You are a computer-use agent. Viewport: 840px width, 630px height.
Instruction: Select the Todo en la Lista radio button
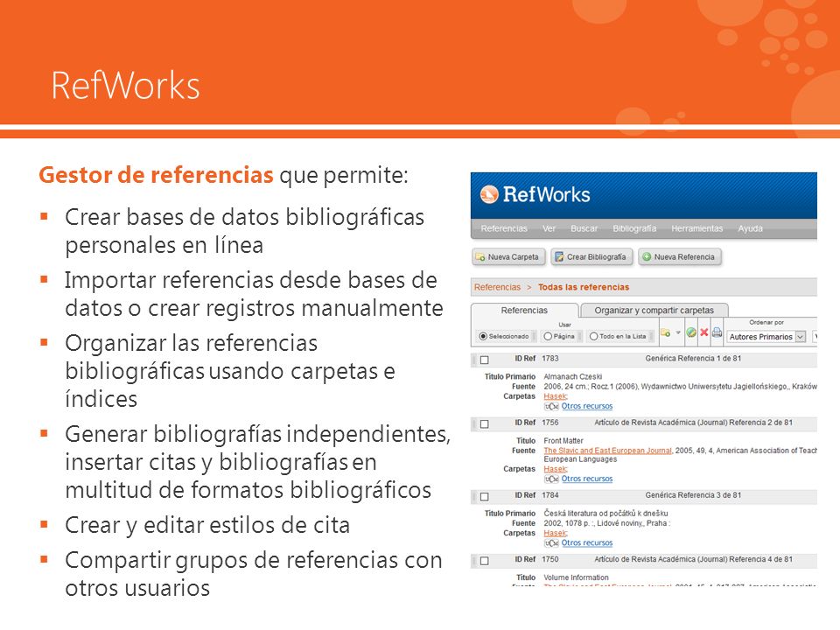pos(593,336)
